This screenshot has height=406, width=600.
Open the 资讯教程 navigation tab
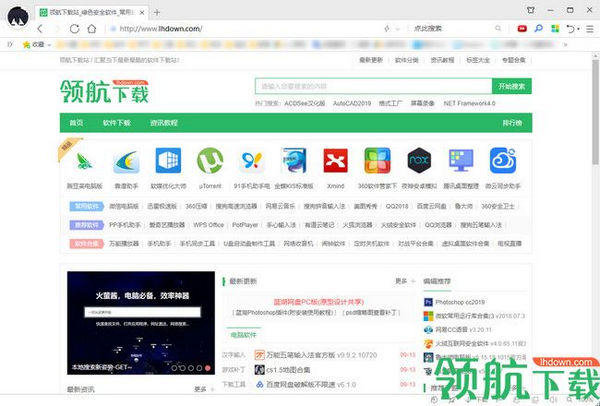pyautogui.click(x=164, y=123)
